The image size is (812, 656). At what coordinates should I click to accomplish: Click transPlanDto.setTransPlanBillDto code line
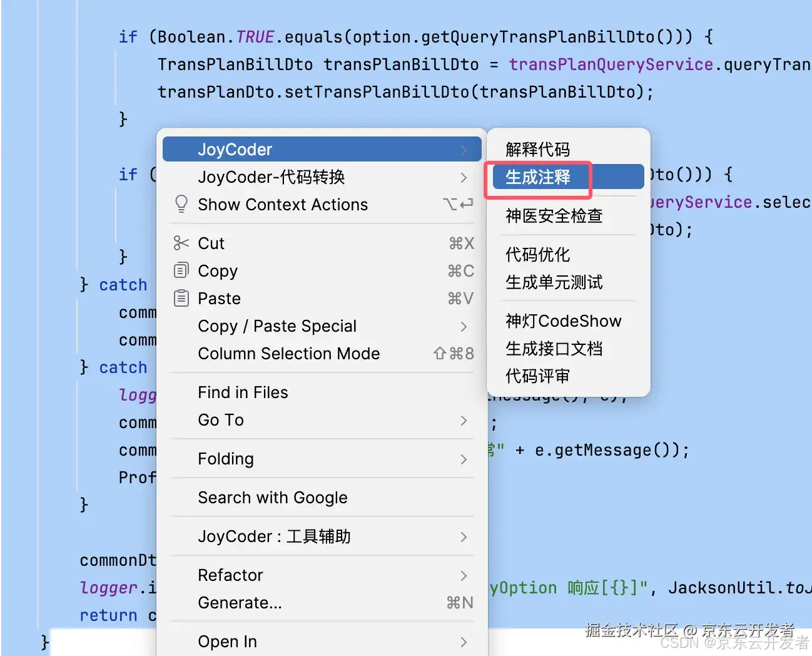point(405,92)
